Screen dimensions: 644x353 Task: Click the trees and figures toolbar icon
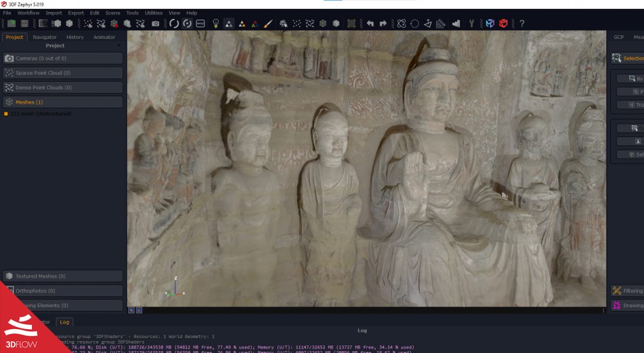[284, 24]
